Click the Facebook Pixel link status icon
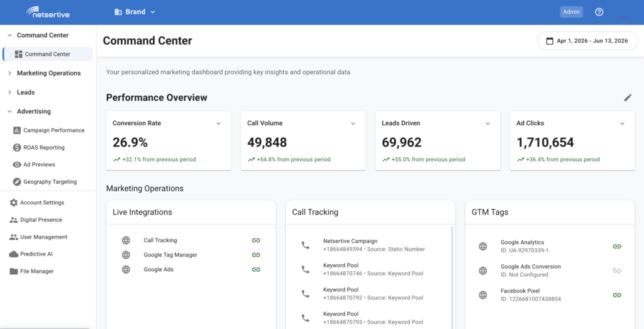The image size is (644, 329). 616,295
